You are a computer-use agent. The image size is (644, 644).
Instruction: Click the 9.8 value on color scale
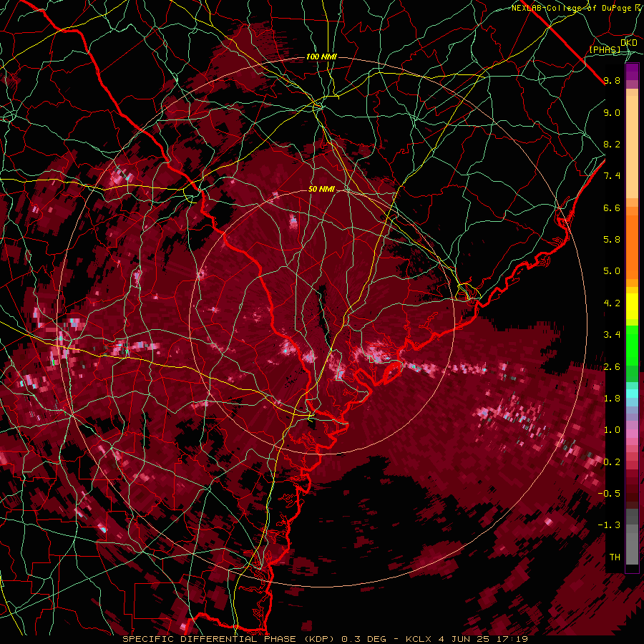(612, 80)
